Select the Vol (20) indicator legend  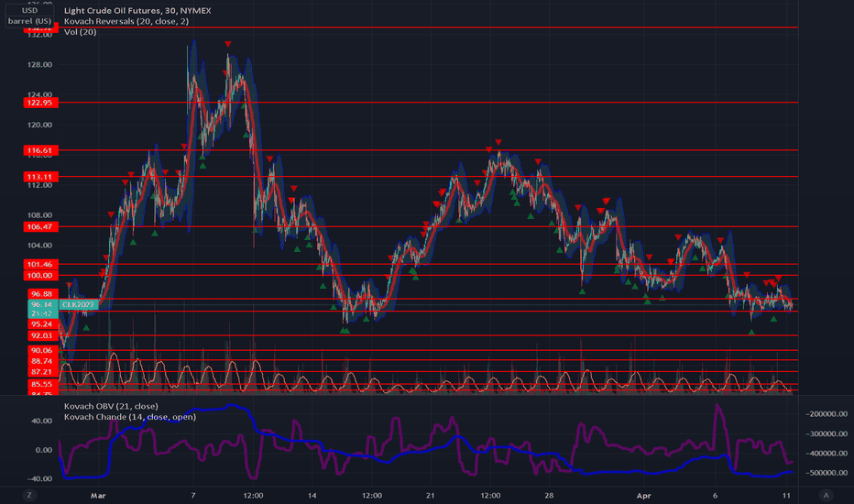click(x=80, y=32)
